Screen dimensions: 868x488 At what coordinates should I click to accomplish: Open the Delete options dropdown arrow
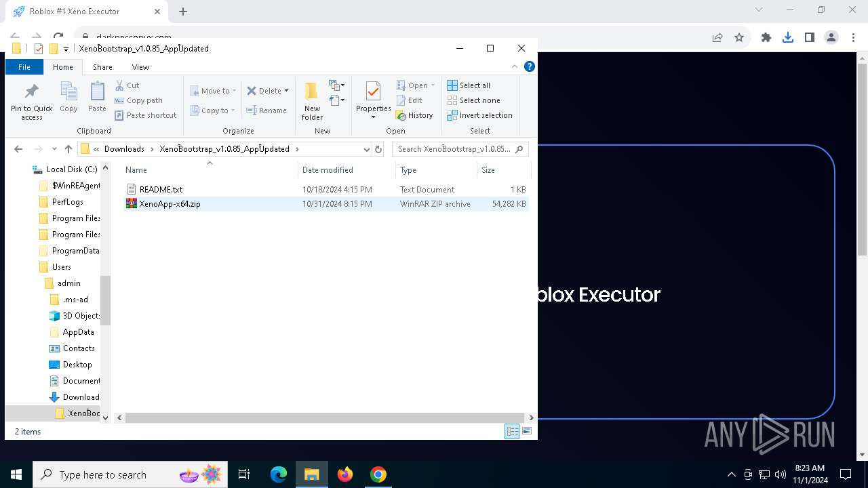pos(286,91)
